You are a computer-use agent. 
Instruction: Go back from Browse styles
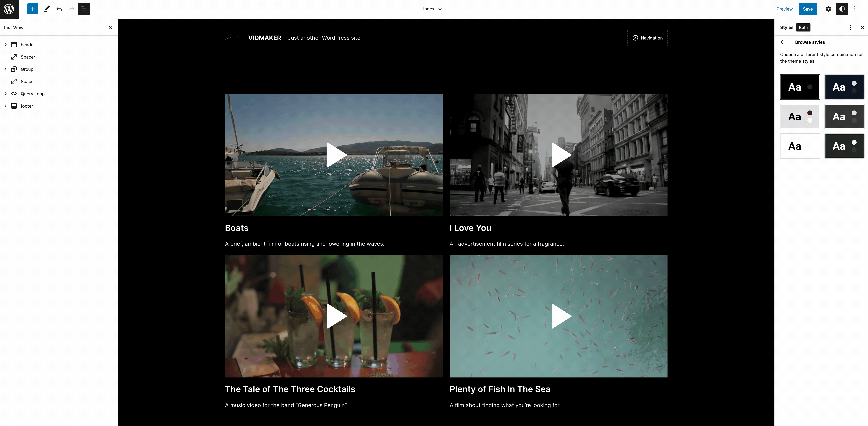click(x=782, y=42)
